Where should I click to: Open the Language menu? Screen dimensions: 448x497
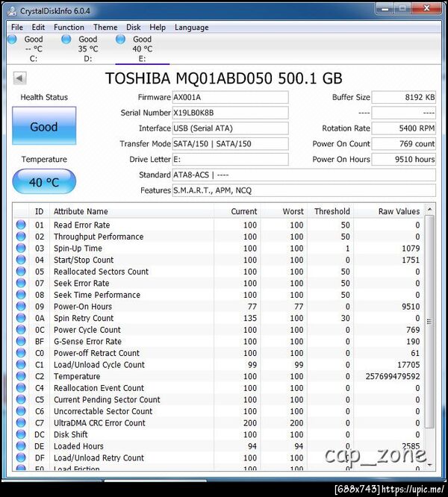pyautogui.click(x=191, y=28)
